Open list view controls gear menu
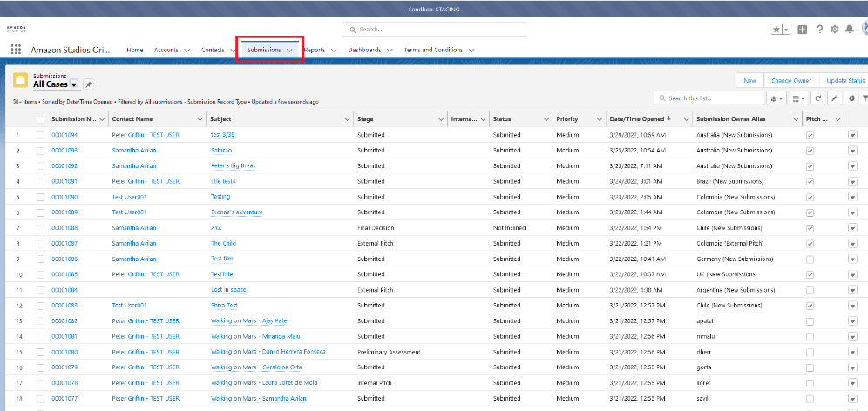This screenshot has height=411, width=868. click(776, 98)
